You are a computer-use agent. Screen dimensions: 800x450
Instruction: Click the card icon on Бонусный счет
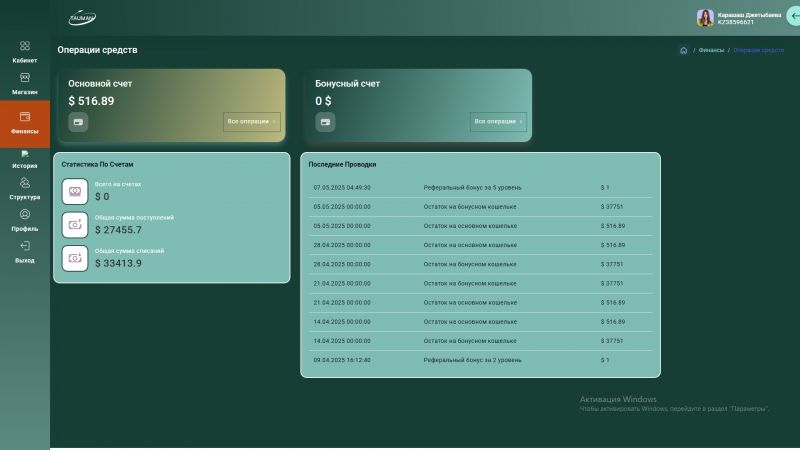tap(325, 122)
